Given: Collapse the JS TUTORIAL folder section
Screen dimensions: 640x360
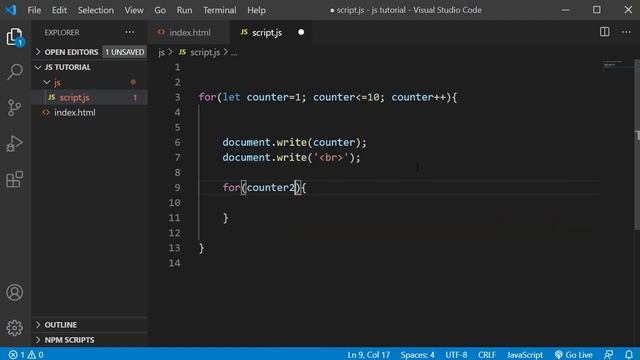Looking at the screenshot, I should (90, 67).
